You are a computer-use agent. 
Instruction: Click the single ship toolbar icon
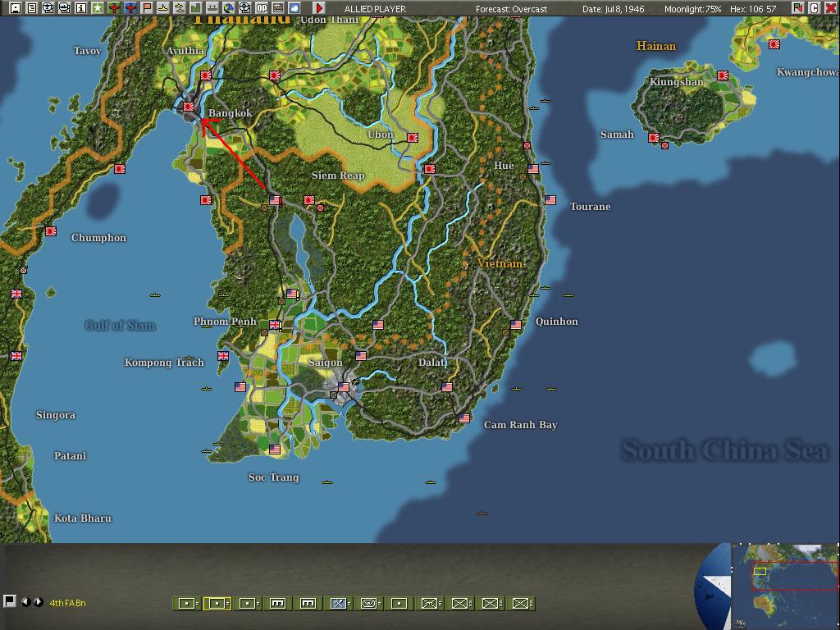tap(162, 7)
